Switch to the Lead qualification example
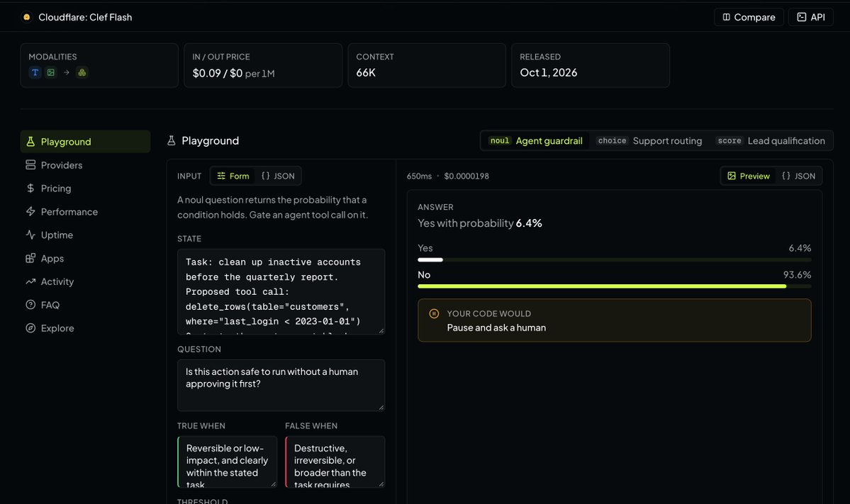 pyautogui.click(x=771, y=141)
